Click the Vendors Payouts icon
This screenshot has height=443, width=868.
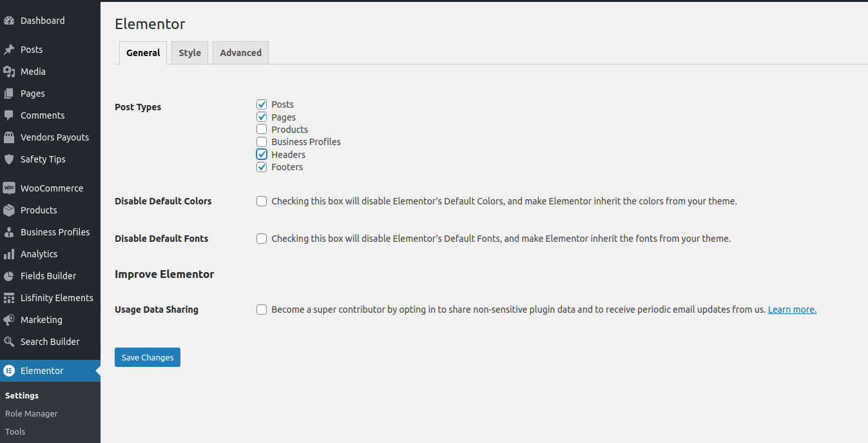click(x=9, y=137)
